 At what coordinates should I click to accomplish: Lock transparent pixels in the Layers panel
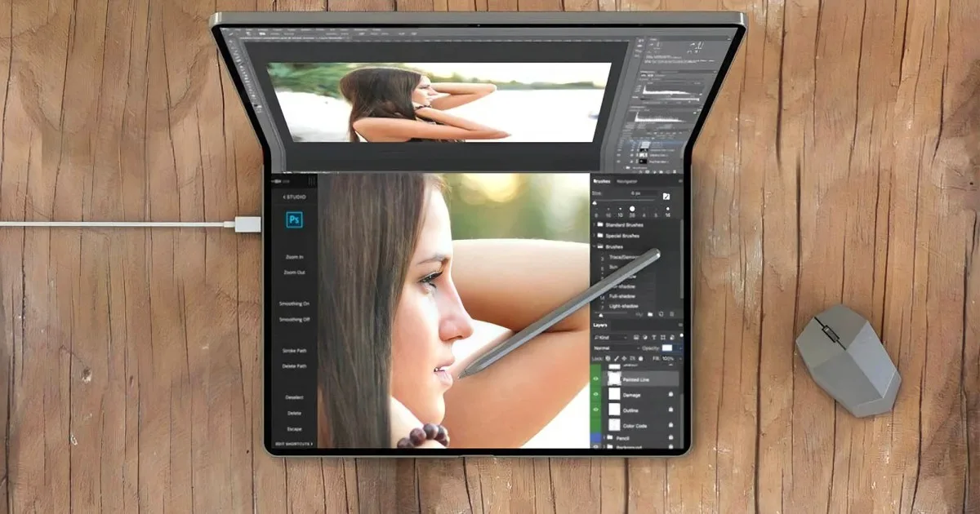point(607,358)
